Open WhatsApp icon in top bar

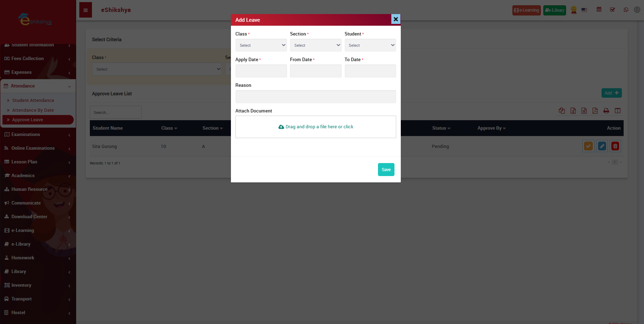pos(626,10)
